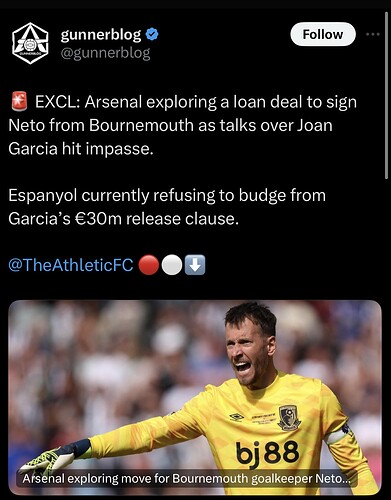Click the tweet text starting with EXCL
391x500 pixels.
[x=182, y=125]
